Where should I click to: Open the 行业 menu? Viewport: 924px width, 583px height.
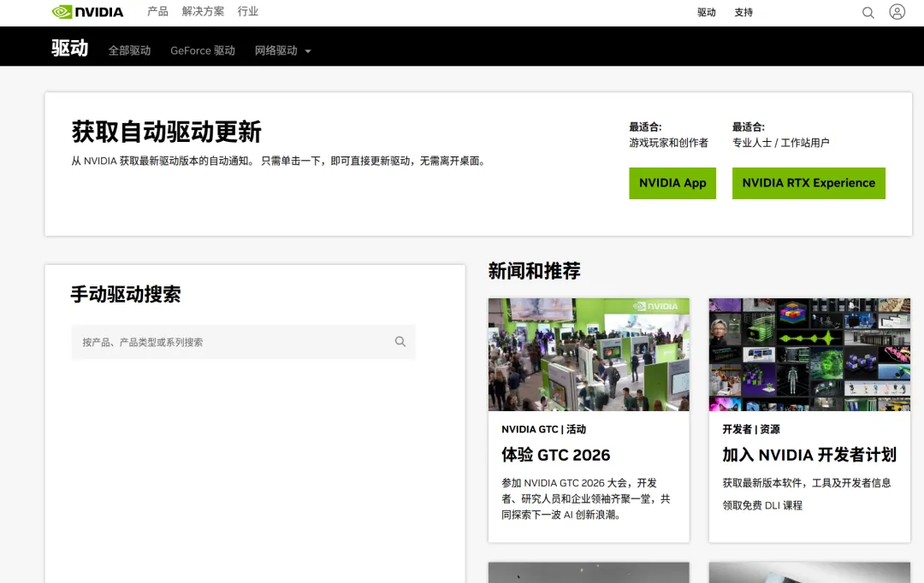tap(247, 11)
